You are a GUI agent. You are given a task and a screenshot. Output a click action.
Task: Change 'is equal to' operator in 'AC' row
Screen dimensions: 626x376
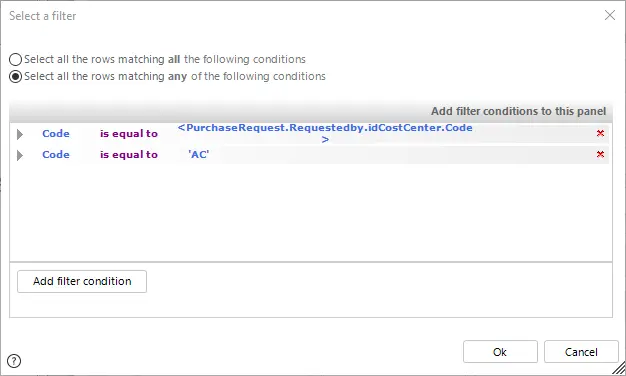pos(129,154)
